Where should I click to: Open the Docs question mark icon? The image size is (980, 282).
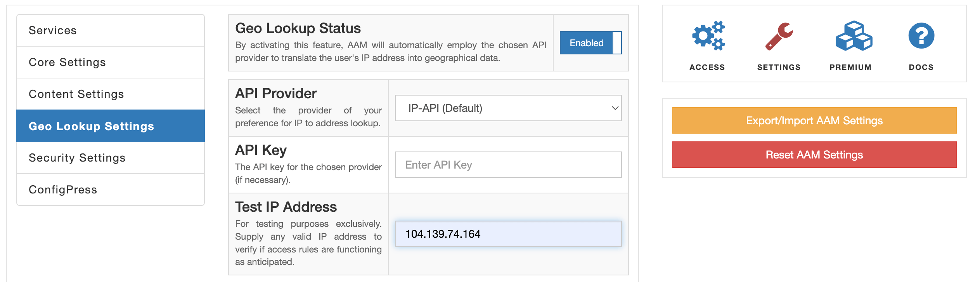click(x=921, y=36)
